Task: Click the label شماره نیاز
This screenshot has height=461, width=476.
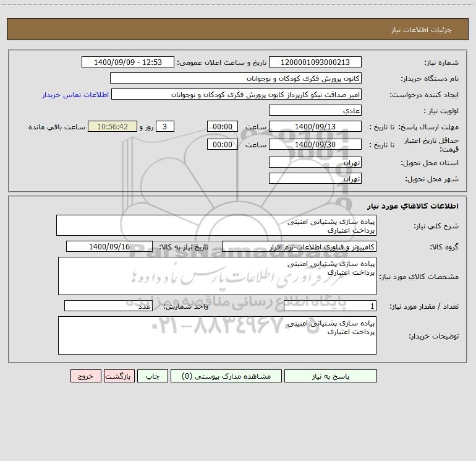Action: (x=441, y=62)
